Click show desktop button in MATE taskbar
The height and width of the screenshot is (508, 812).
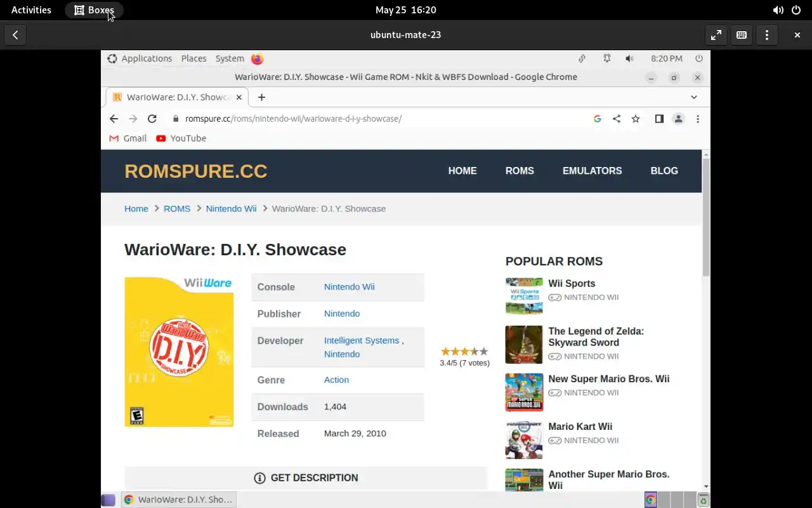[108, 500]
